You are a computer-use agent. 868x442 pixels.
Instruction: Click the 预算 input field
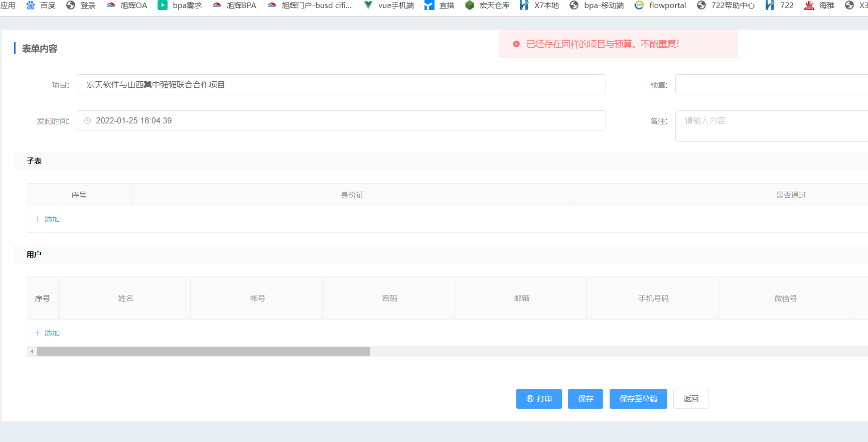click(772, 84)
